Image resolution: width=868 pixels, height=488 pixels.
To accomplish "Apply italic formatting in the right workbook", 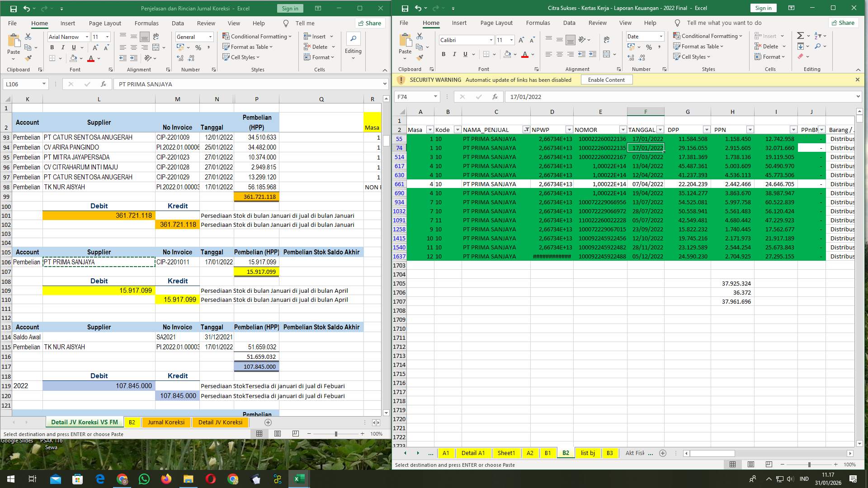I will [454, 54].
